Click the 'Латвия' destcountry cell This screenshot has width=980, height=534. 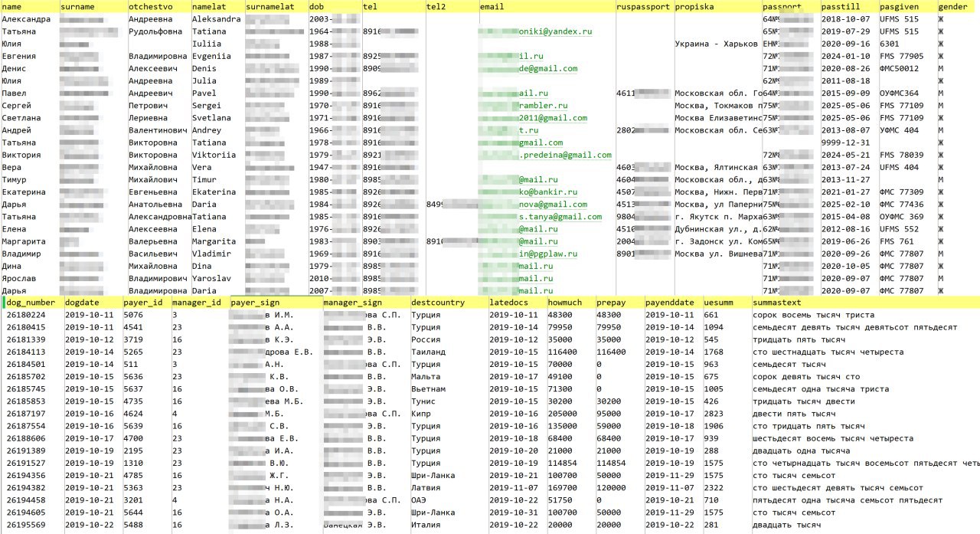click(426, 488)
